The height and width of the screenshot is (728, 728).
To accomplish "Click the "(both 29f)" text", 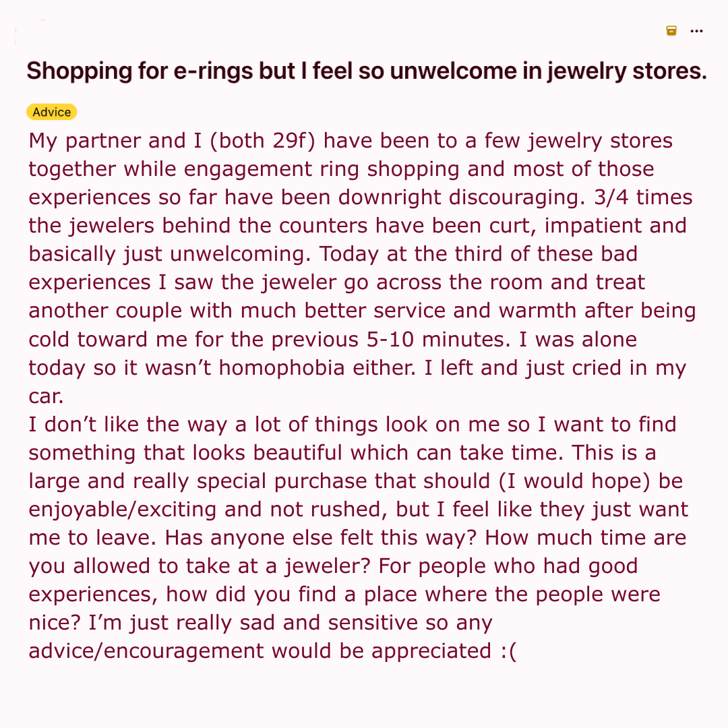I will (x=264, y=142).
